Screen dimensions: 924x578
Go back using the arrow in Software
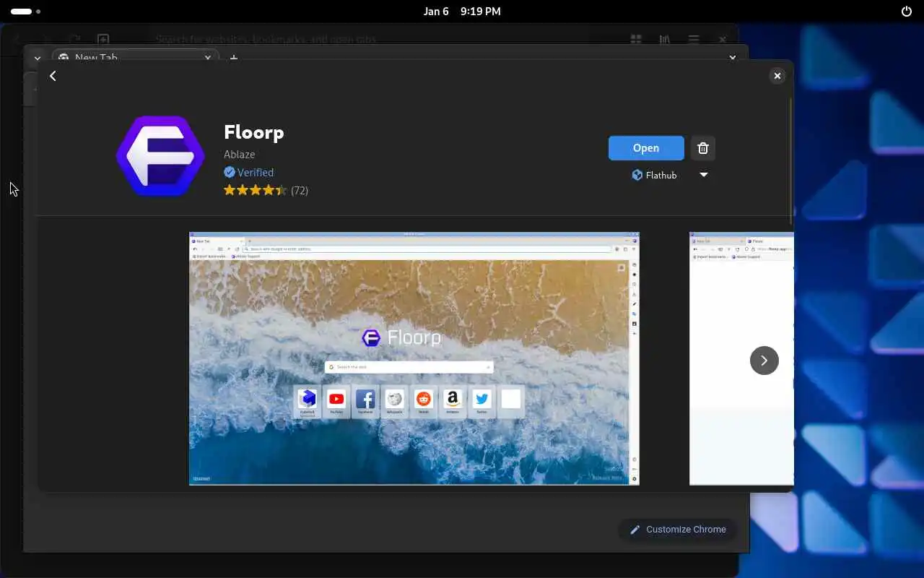[x=53, y=76]
